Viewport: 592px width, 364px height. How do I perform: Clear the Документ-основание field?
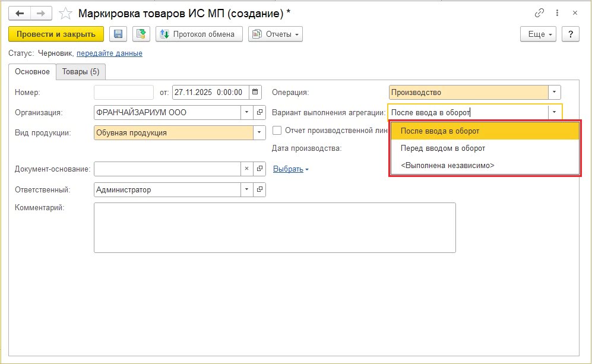[x=247, y=169]
